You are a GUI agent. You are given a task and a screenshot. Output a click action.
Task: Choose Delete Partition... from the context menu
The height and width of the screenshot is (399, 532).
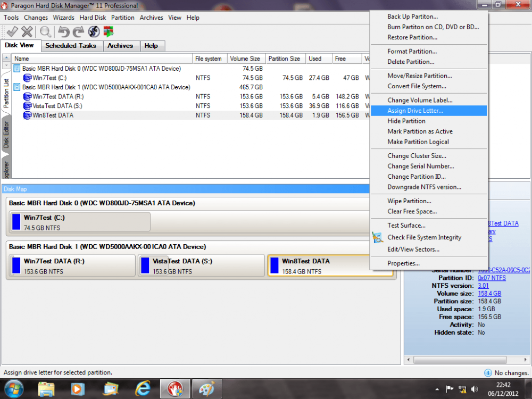click(x=428, y=62)
